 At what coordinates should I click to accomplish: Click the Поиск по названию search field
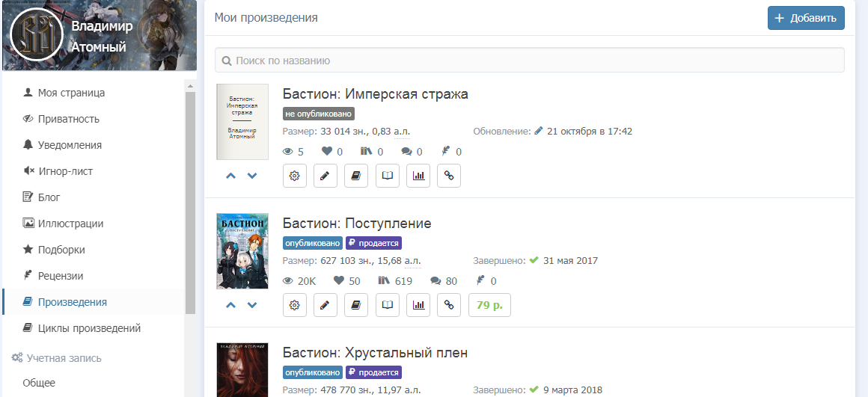(x=529, y=61)
